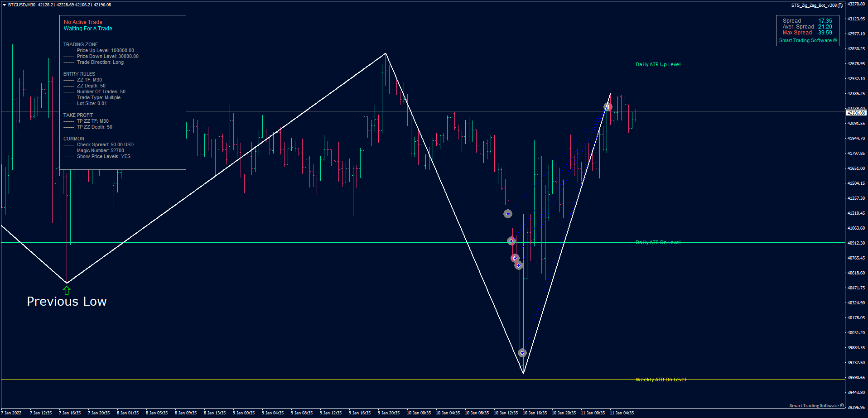Viewport: 868px width, 418px height.
Task: Click the 41504.15 price axis label
Action: coord(856,183)
